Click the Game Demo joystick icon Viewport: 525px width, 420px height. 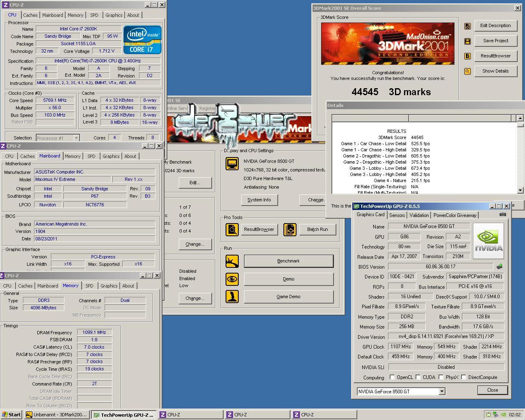click(232, 297)
